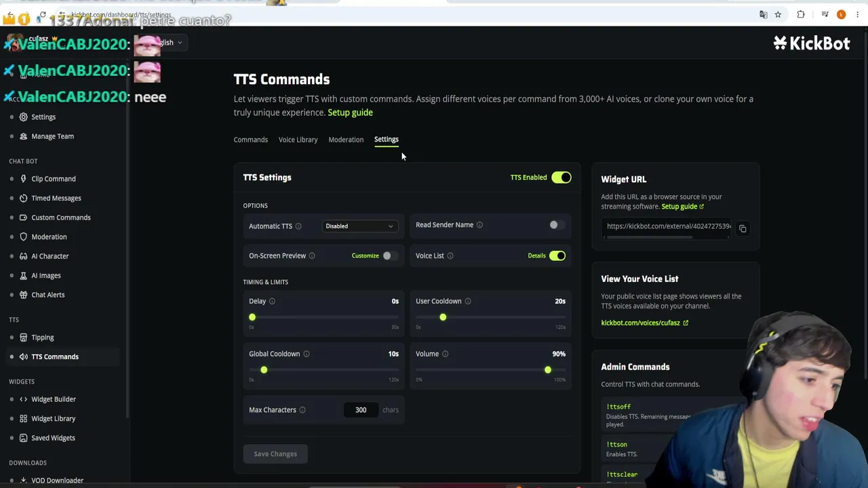868x488 pixels.
Task: Open the Chat Alerts gift icon
Action: coord(24,295)
